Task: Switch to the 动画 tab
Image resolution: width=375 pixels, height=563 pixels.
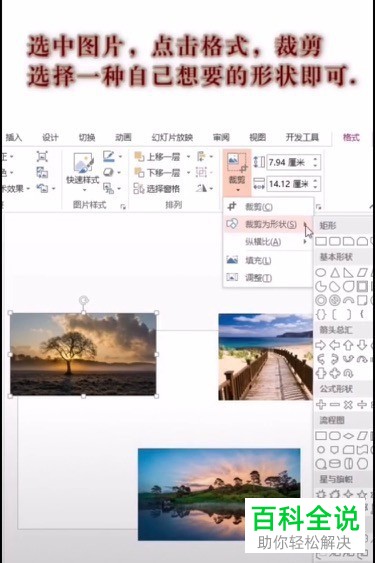Action: (x=123, y=138)
